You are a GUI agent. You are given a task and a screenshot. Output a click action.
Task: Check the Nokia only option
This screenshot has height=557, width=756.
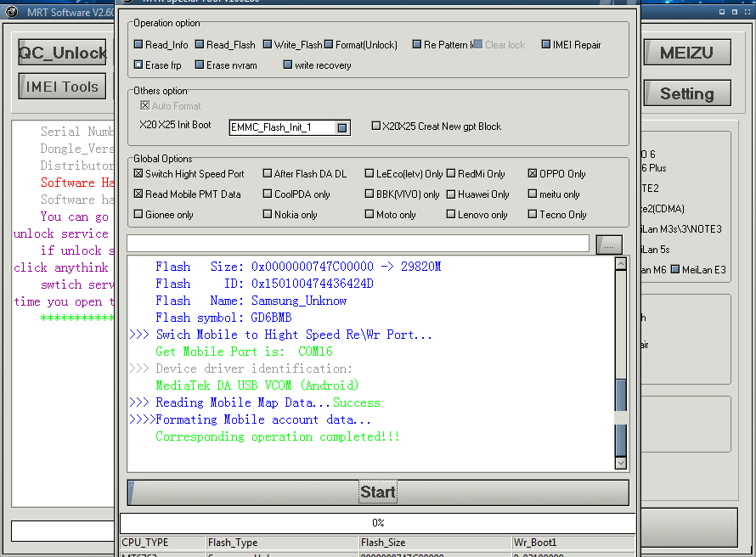click(x=268, y=214)
